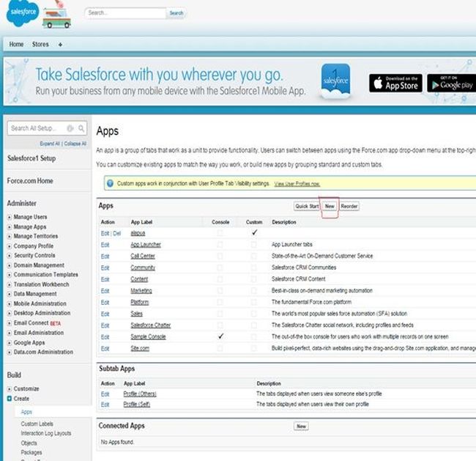Open the Stores tab
This screenshot has width=476, height=461.
click(40, 45)
